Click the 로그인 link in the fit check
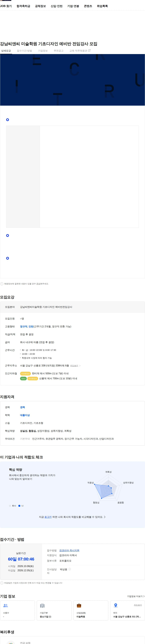Viewport: 145px width, 644px height. click(48, 517)
